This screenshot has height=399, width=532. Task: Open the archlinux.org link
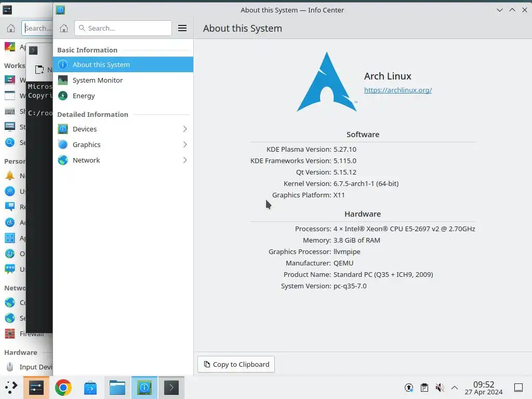pyautogui.click(x=397, y=90)
